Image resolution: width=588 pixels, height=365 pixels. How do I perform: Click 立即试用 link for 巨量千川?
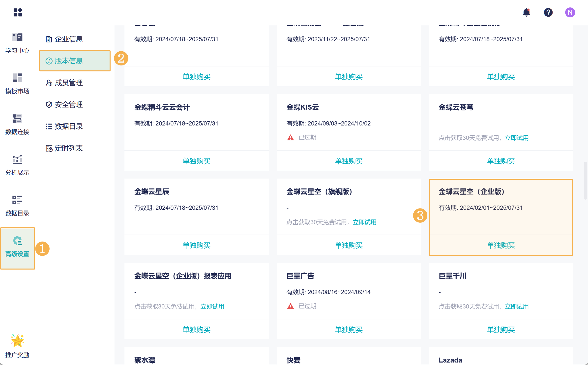(517, 306)
